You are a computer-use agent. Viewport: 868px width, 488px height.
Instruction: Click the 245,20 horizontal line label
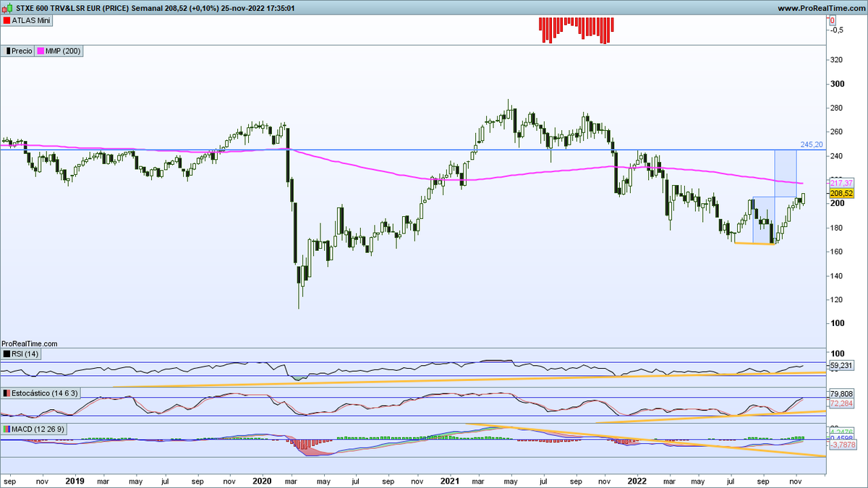[812, 144]
